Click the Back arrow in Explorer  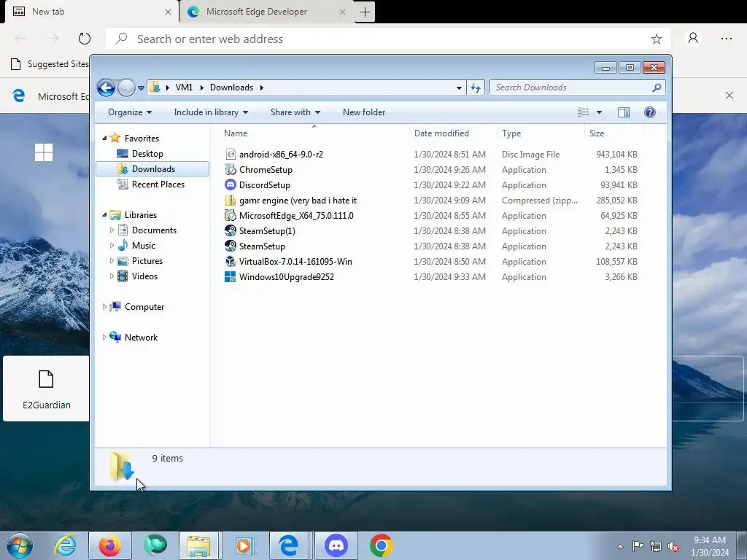[x=106, y=87]
